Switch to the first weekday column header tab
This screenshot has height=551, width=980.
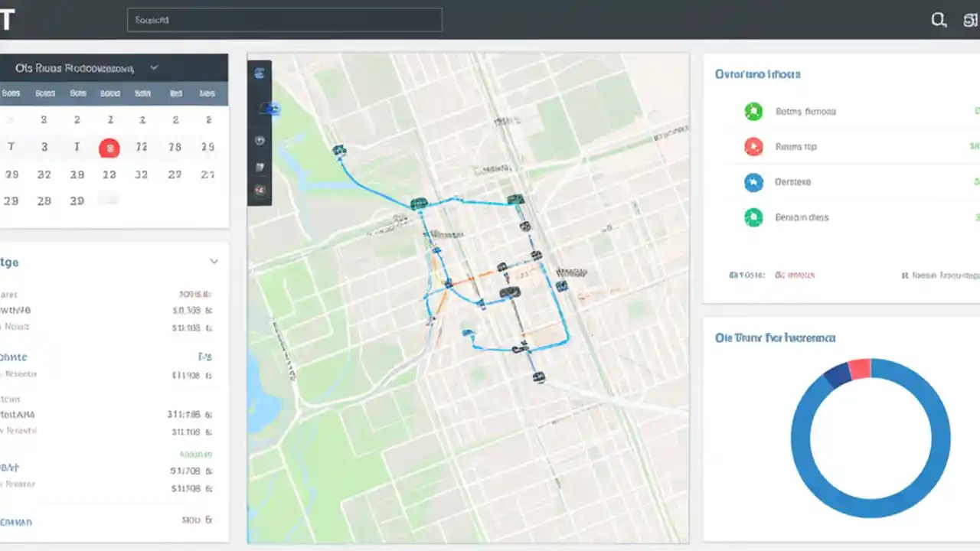coord(11,93)
